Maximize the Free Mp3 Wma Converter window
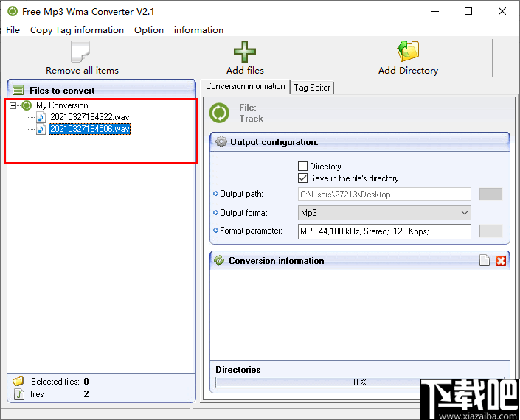 [468, 11]
